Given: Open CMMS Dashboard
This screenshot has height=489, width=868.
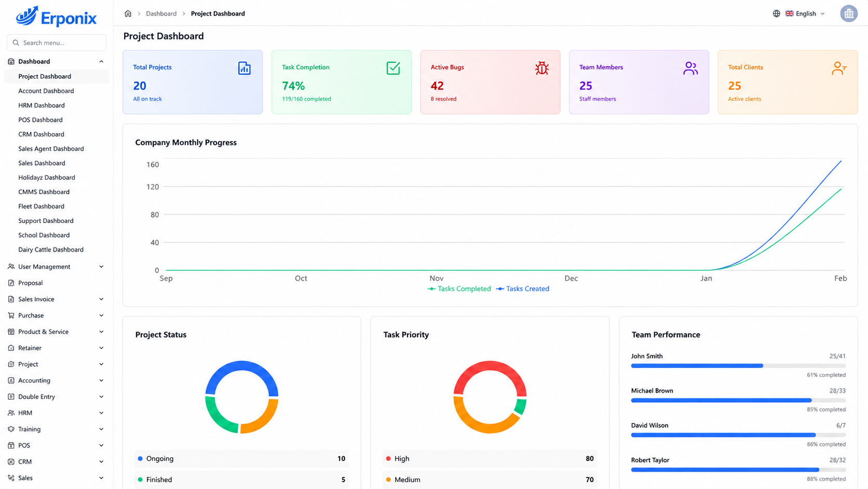Looking at the screenshot, I should coord(44,192).
